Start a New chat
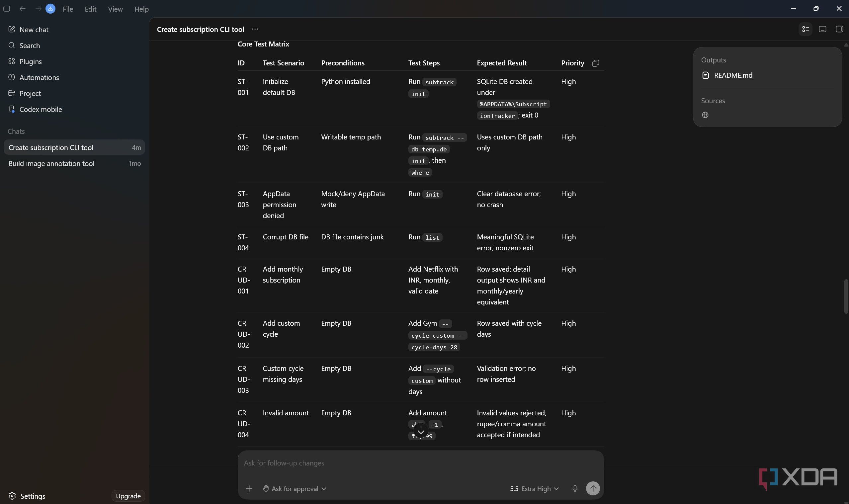 [74, 30]
